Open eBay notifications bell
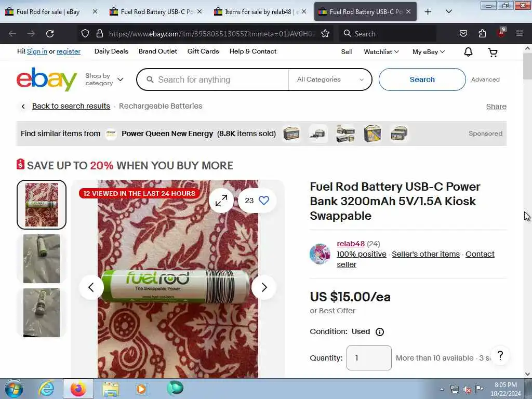Viewport: 532px width, 399px height. (468, 52)
